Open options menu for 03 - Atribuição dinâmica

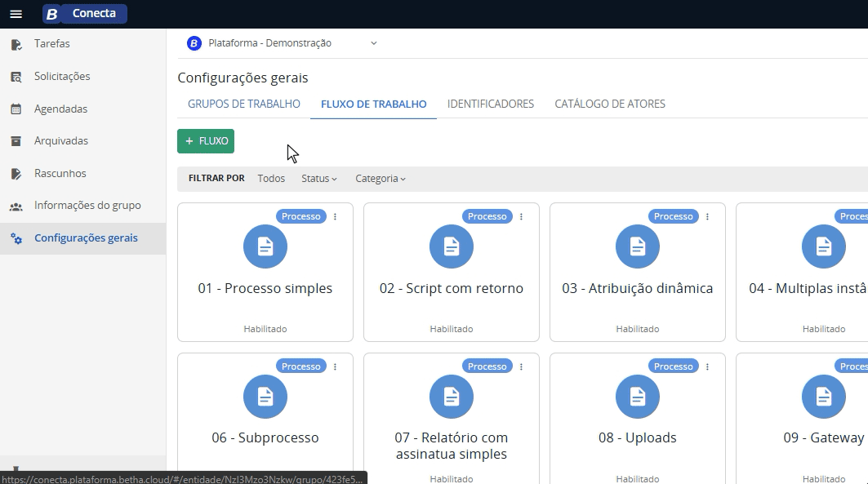coord(707,217)
